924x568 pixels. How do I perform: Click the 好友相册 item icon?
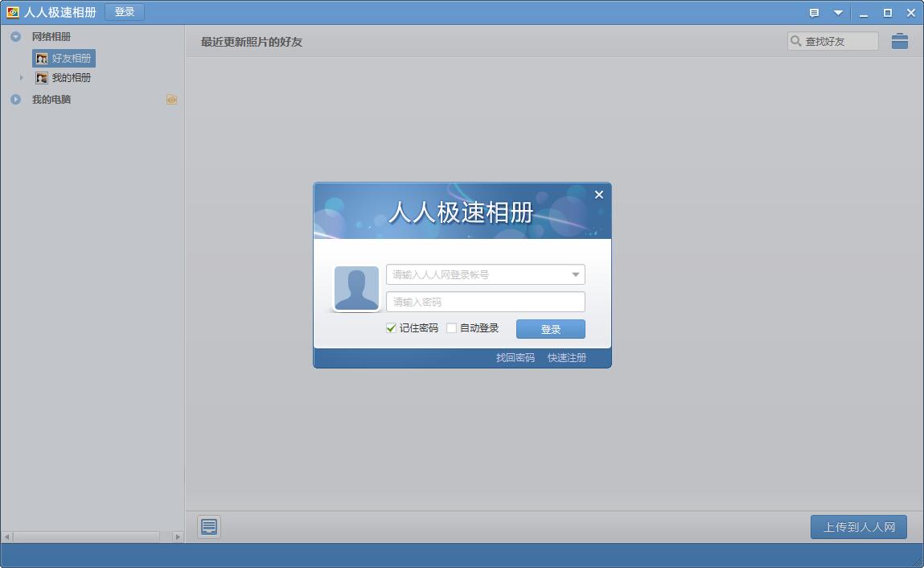coord(41,59)
